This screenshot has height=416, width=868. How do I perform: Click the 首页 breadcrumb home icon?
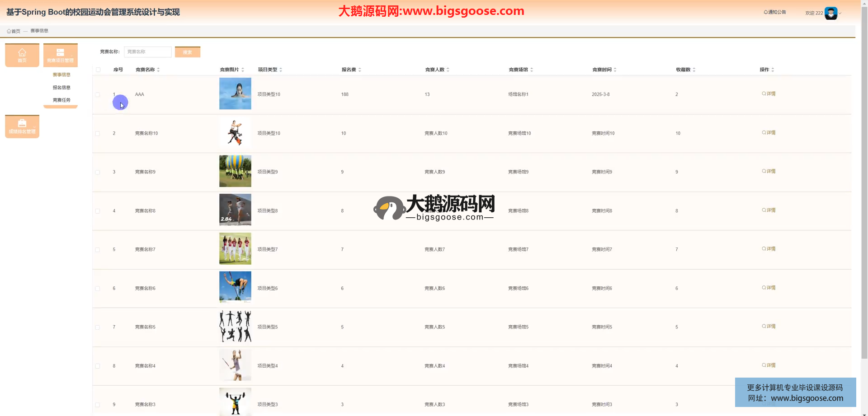[x=9, y=31]
